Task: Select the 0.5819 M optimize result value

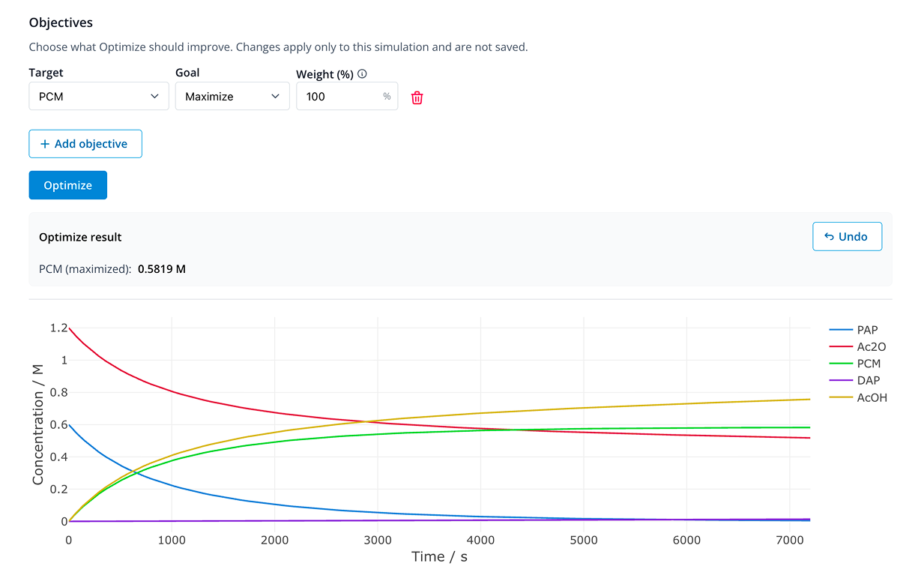Action: pyautogui.click(x=162, y=268)
